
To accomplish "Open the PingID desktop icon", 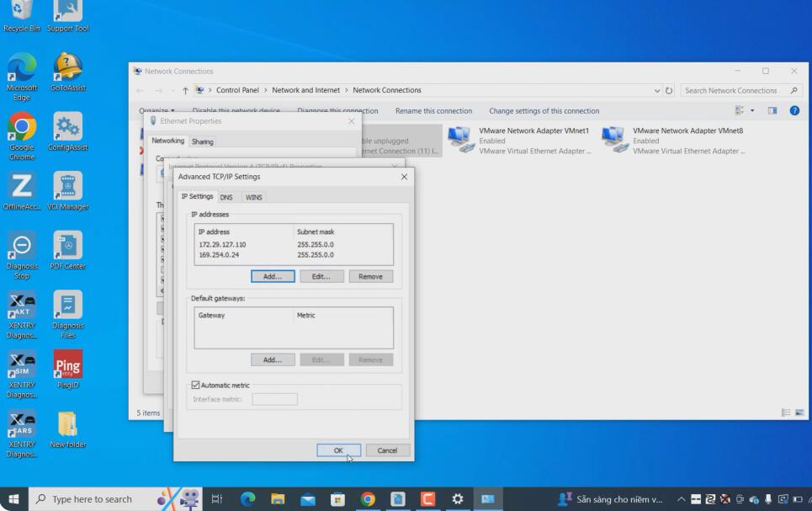I will pos(68,370).
